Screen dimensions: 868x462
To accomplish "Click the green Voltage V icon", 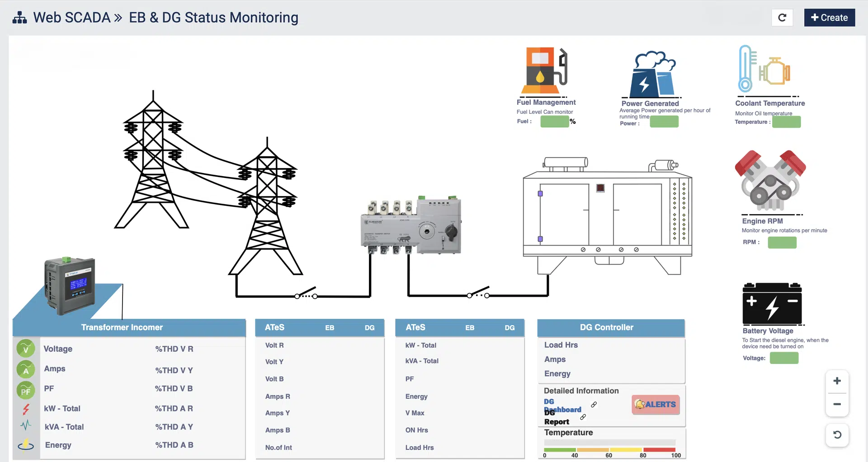I will [26, 349].
